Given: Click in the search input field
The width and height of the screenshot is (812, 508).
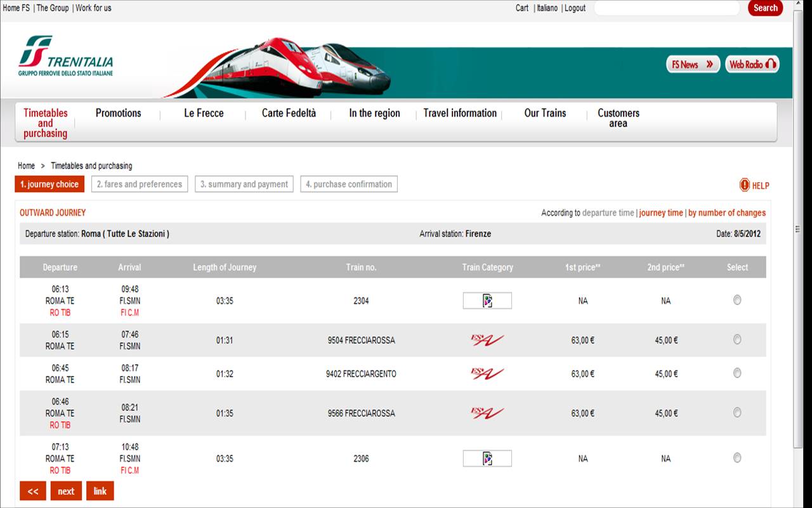Looking at the screenshot, I should [x=667, y=8].
